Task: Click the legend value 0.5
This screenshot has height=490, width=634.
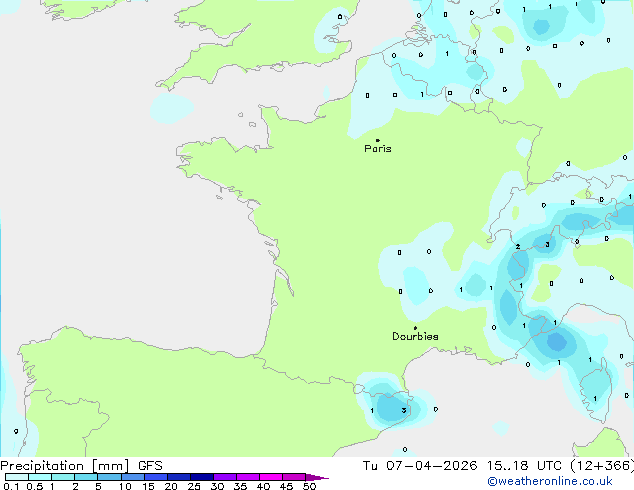Action: [34, 486]
